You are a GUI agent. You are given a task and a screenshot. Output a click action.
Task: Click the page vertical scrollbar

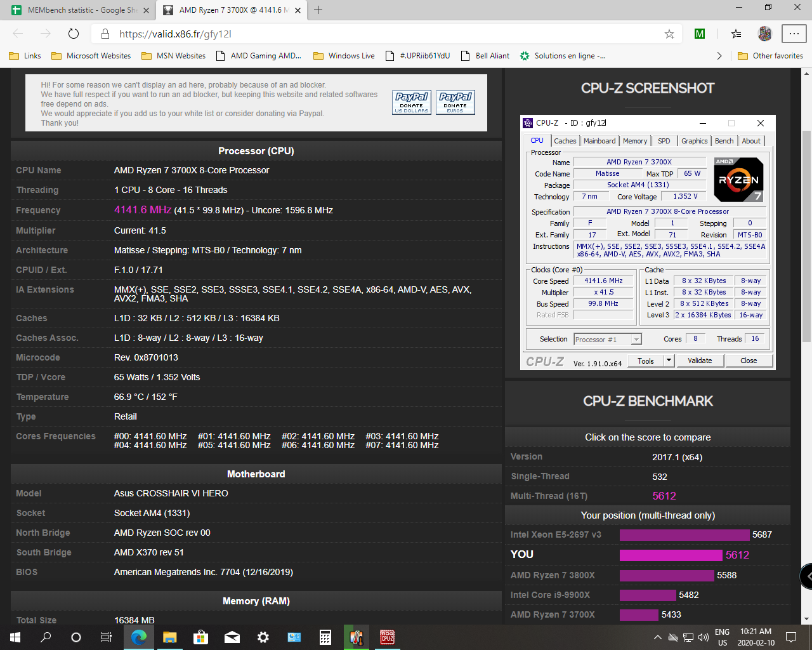[806, 237]
